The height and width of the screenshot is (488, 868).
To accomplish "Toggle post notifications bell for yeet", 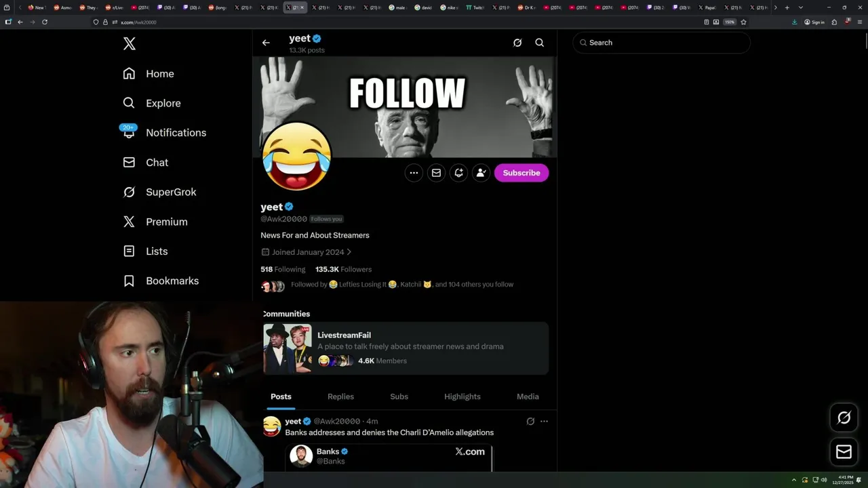I will tap(458, 173).
